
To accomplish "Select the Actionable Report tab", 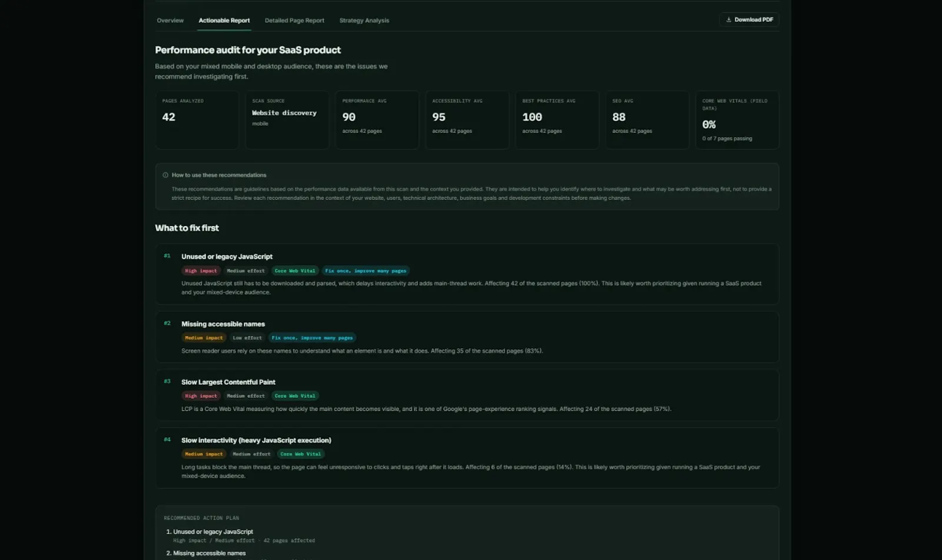I will pos(224,21).
